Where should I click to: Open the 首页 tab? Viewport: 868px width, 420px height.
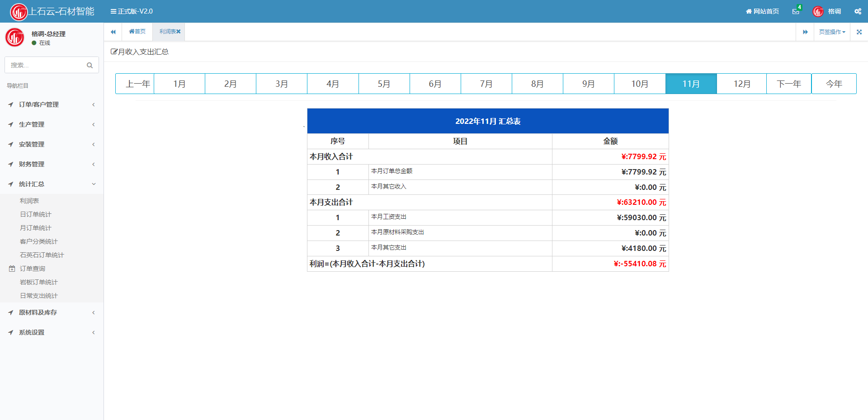(137, 32)
